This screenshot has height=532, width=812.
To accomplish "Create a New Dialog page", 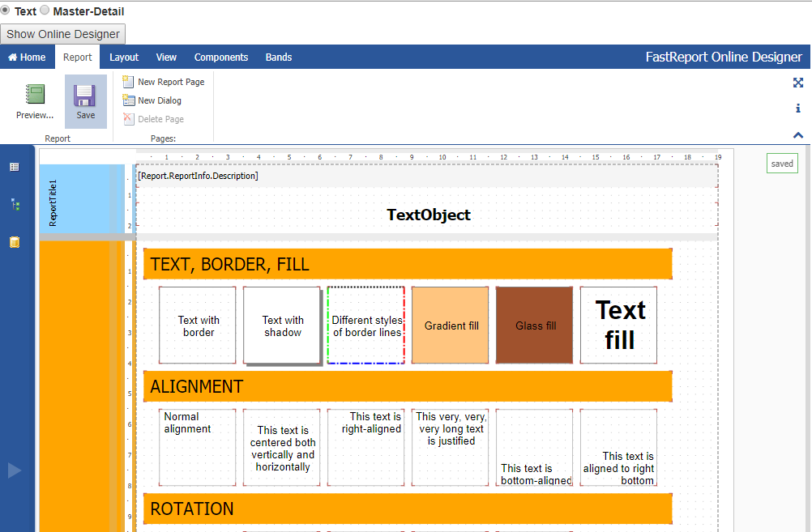I will point(152,100).
